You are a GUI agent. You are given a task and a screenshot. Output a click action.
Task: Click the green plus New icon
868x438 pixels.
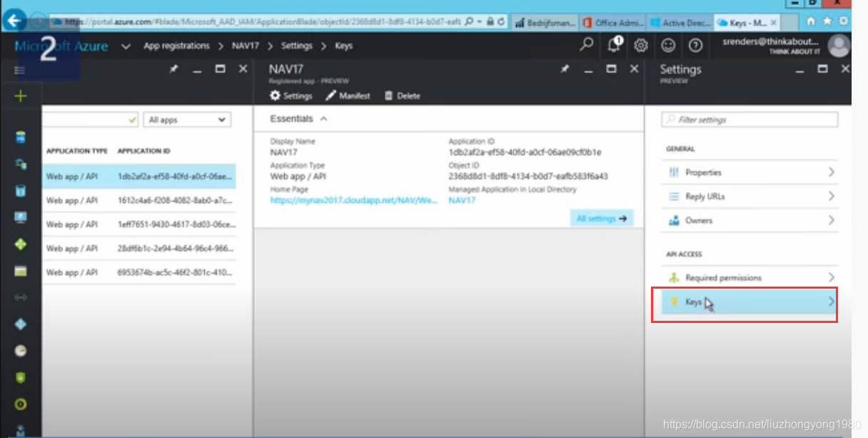(20, 96)
